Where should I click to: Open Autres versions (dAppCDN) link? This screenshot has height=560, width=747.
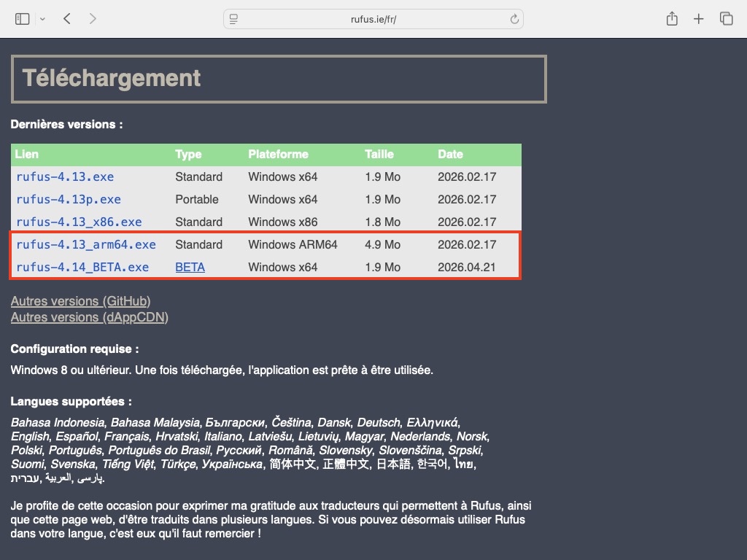[89, 317]
